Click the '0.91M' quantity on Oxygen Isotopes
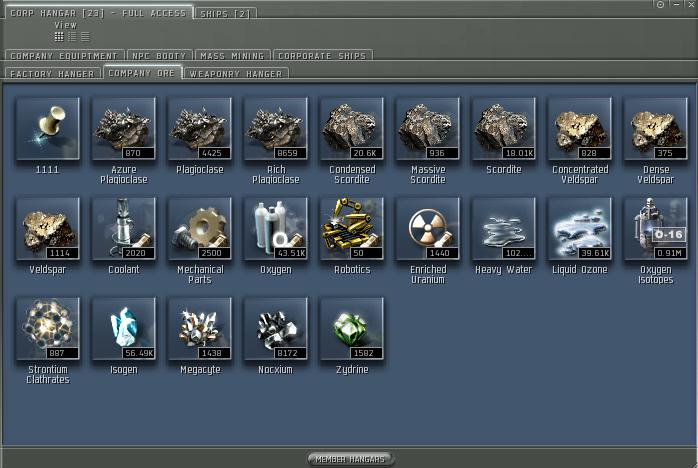This screenshot has height=468, width=698. (670, 253)
